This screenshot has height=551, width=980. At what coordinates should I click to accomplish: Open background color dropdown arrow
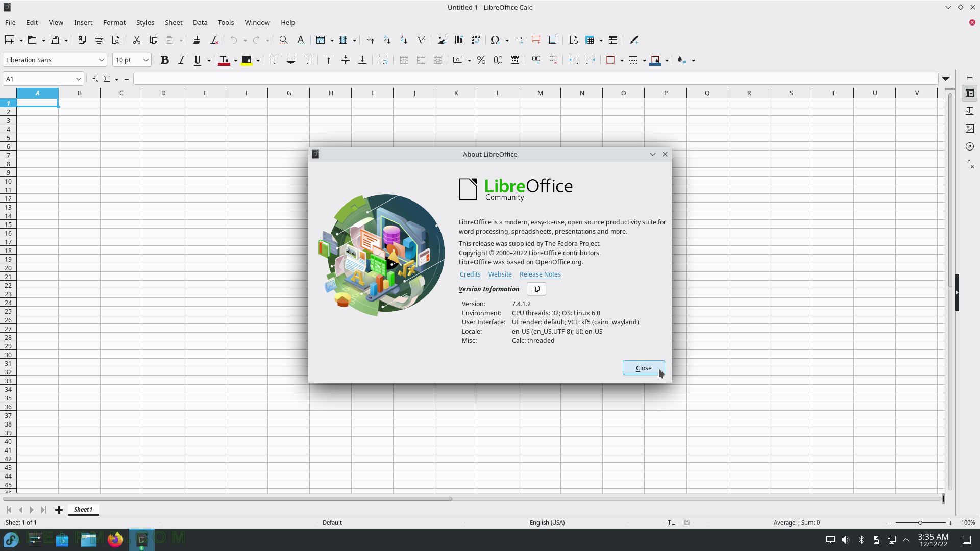click(x=258, y=60)
